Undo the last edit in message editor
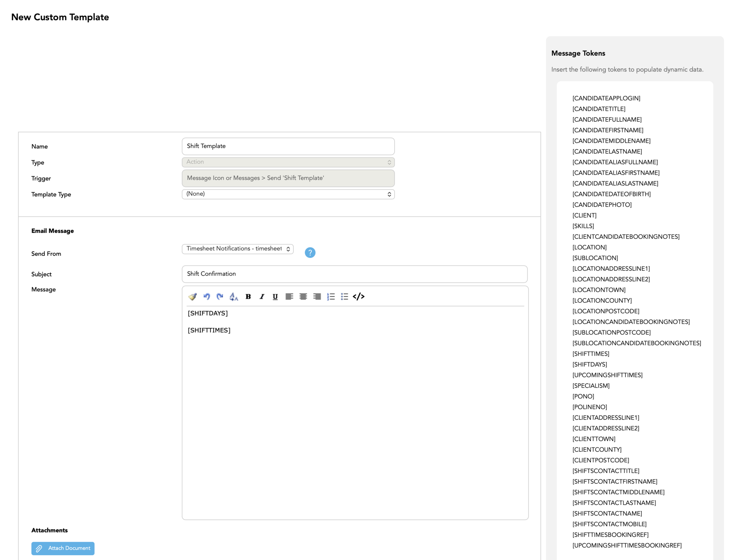The image size is (729, 560). click(x=206, y=296)
